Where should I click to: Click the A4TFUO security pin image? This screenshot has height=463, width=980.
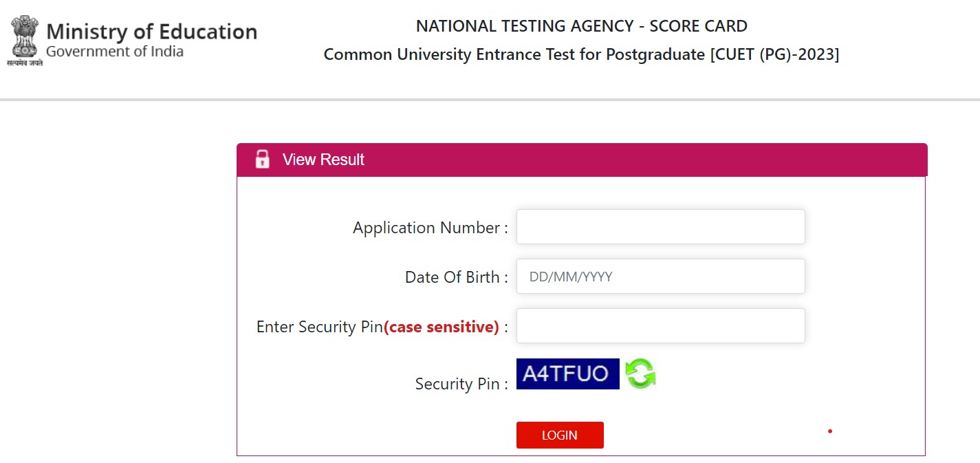click(567, 374)
